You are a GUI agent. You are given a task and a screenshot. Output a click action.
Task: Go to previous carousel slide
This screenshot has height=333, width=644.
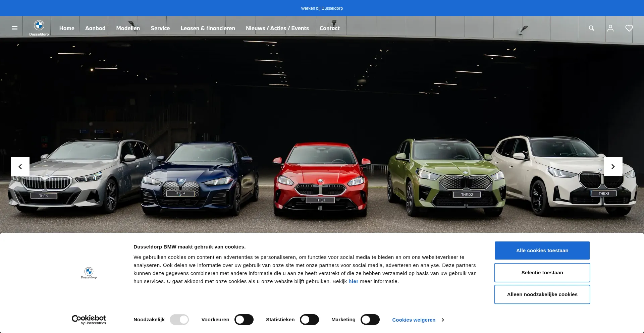click(x=20, y=167)
